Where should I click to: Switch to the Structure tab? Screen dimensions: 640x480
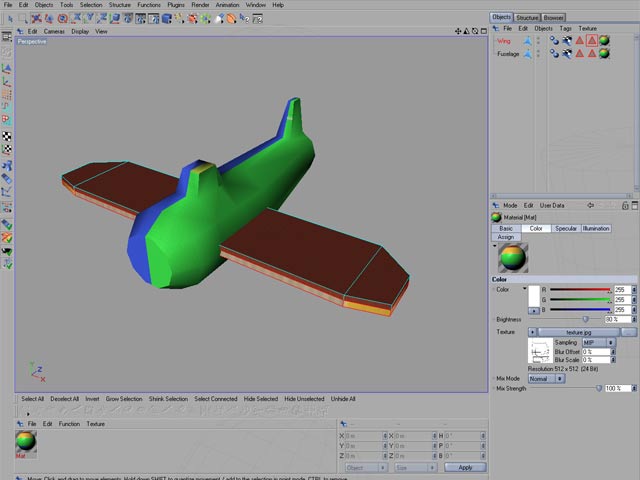[527, 18]
